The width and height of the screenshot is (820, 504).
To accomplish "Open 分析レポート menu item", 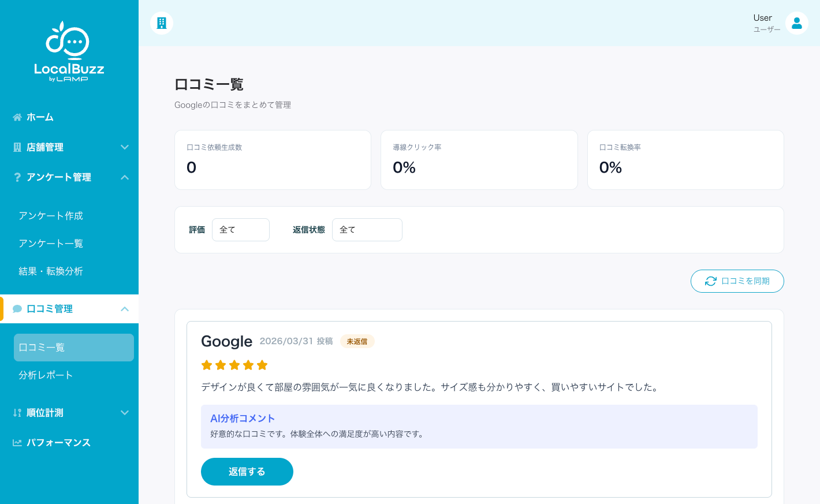I will coord(46,375).
